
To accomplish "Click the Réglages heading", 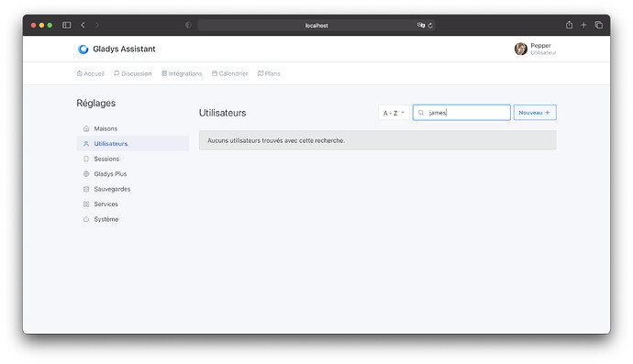I will click(96, 104).
